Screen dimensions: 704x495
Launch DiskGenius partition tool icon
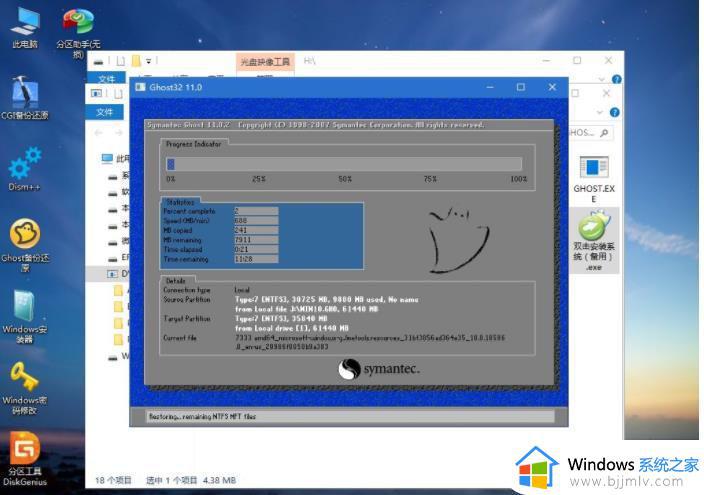(x=25, y=459)
